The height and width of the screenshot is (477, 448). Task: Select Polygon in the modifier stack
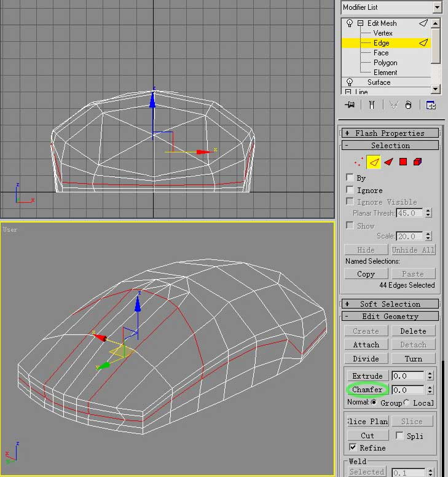[385, 63]
